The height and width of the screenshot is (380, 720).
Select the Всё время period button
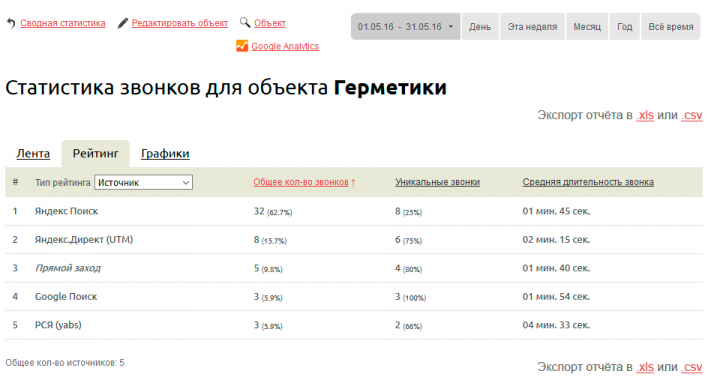(671, 27)
